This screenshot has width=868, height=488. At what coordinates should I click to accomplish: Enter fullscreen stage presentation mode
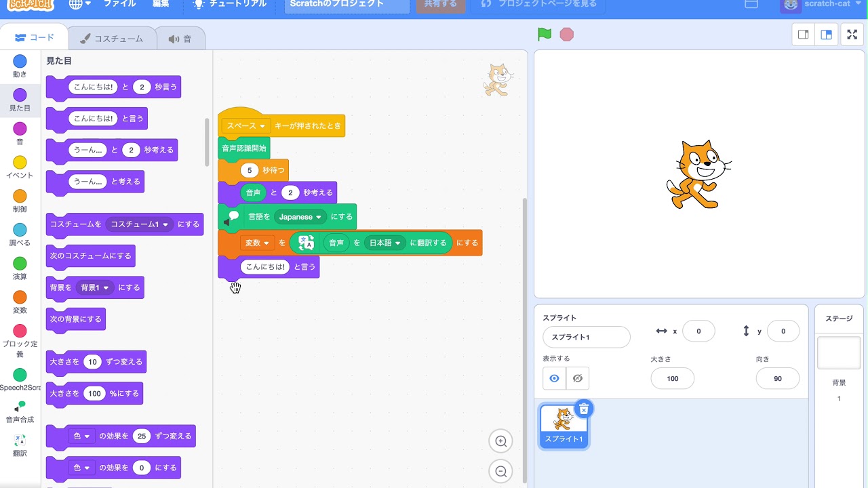[x=852, y=34]
